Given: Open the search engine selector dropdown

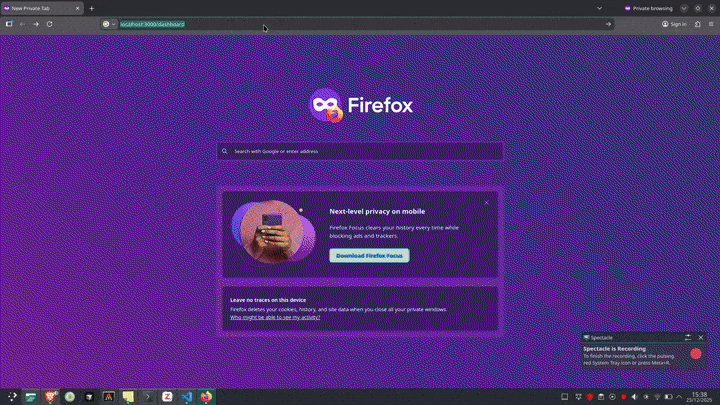Looking at the screenshot, I should 109,24.
